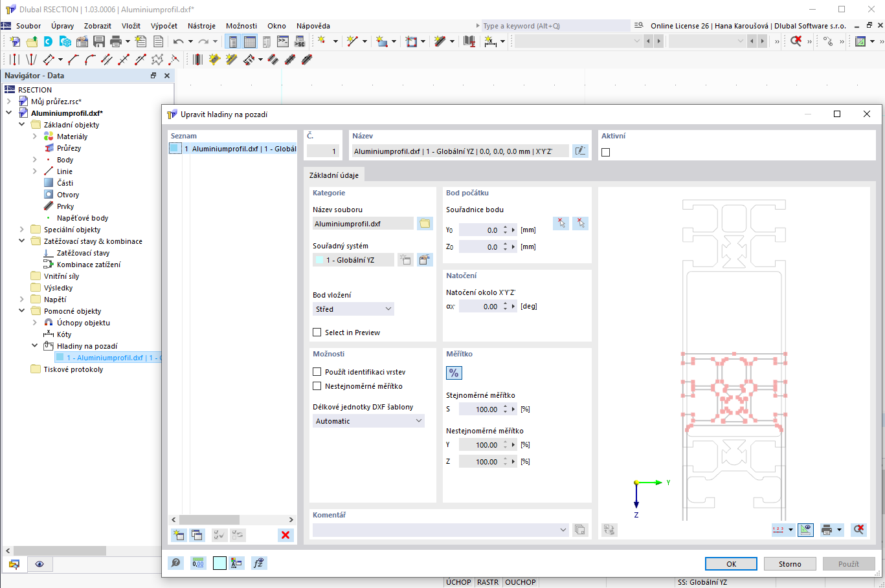Click the Storno button
This screenshot has height=588, width=885.
click(790, 564)
